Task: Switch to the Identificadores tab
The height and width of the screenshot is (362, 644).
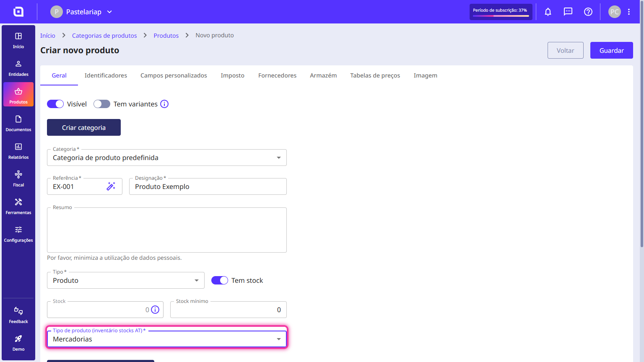Action: click(x=106, y=75)
